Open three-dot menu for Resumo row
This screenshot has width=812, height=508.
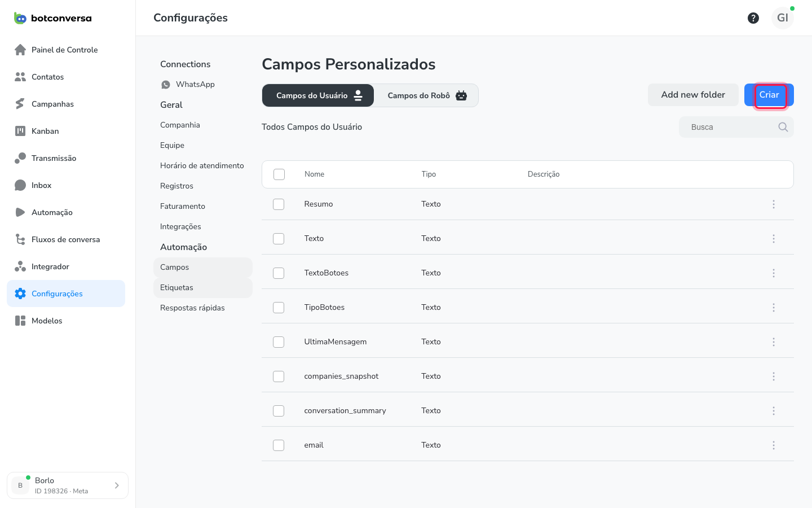(x=774, y=204)
